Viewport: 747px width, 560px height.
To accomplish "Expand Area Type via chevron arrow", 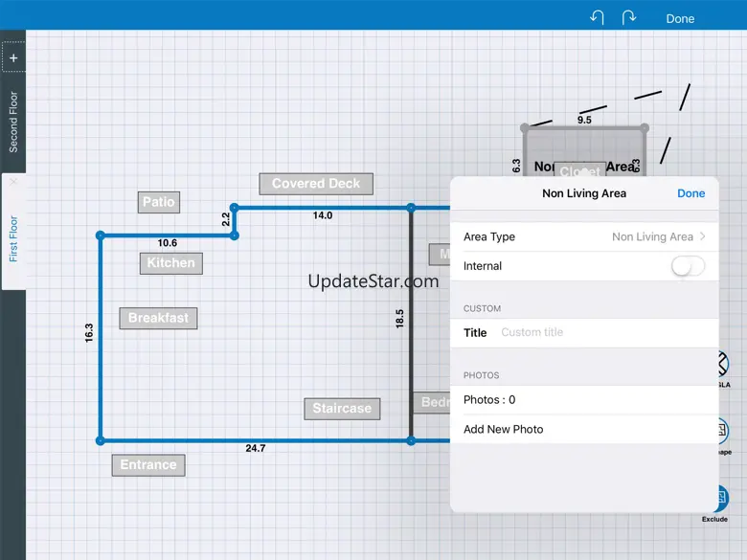I will click(x=703, y=236).
